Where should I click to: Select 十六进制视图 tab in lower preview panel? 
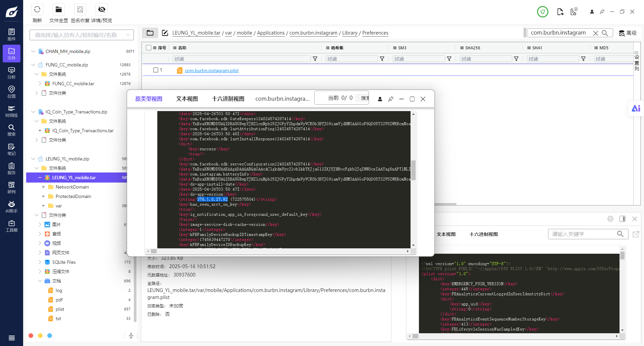pos(484,234)
